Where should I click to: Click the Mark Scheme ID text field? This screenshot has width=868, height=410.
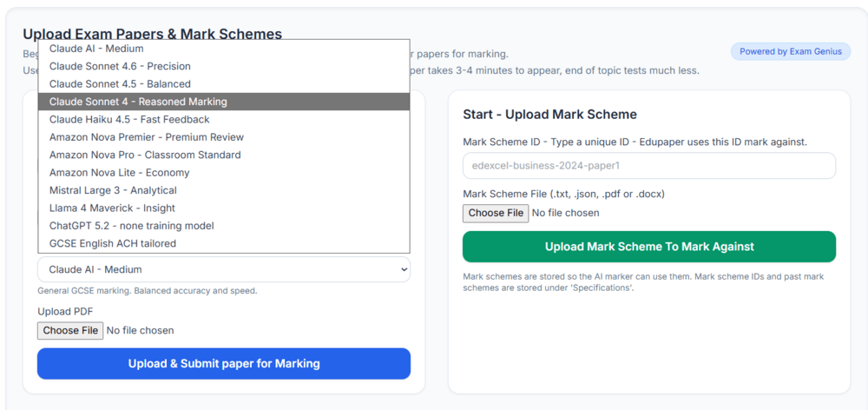click(x=648, y=165)
